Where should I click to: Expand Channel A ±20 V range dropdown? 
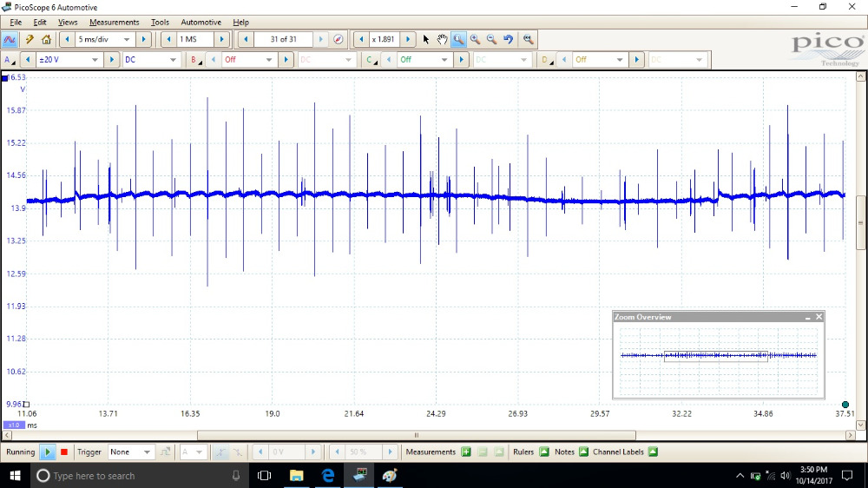94,60
